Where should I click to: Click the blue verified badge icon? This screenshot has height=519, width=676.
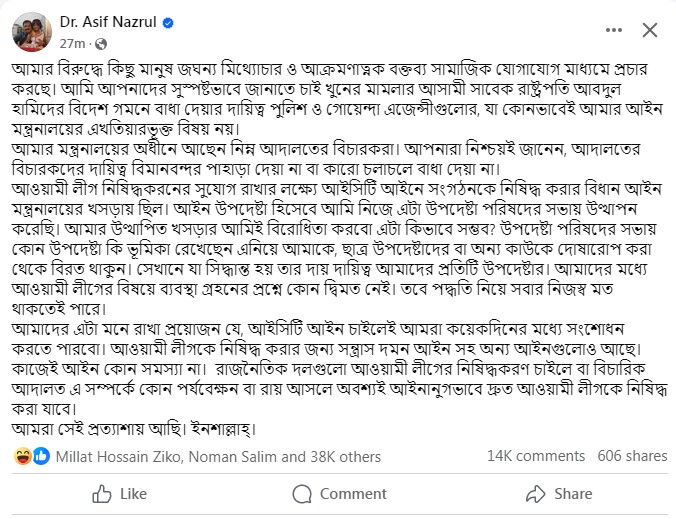point(168,23)
